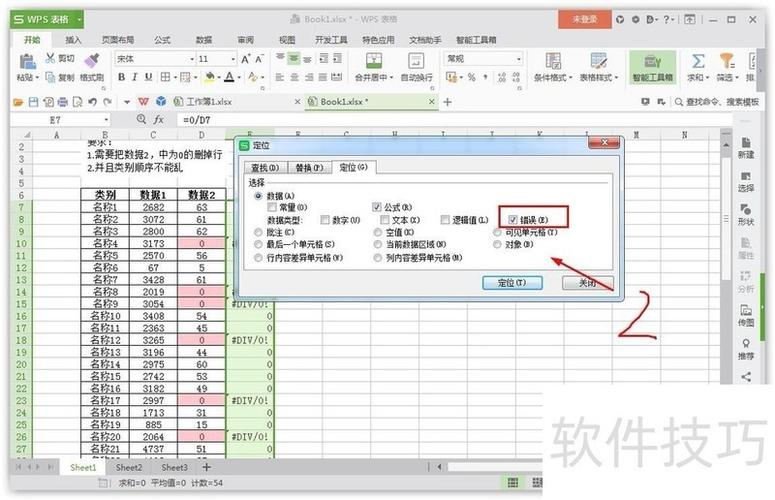Switch to the Page Layout (页面布局) ribbon tab
The height and width of the screenshot is (500, 775).
(118, 40)
